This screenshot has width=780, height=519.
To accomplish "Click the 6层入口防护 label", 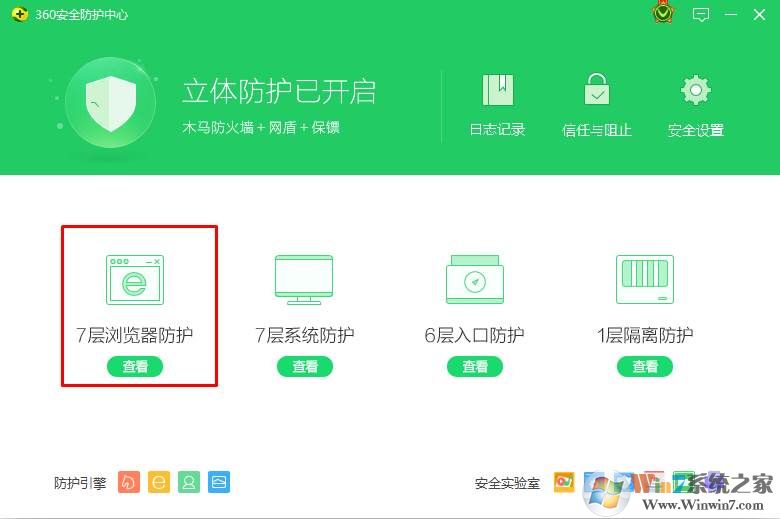I will (475, 335).
